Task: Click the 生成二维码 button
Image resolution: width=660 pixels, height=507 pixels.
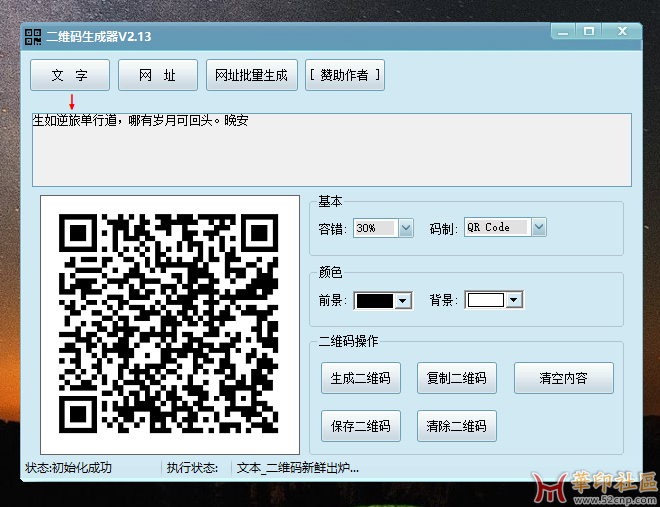Action: click(x=361, y=378)
